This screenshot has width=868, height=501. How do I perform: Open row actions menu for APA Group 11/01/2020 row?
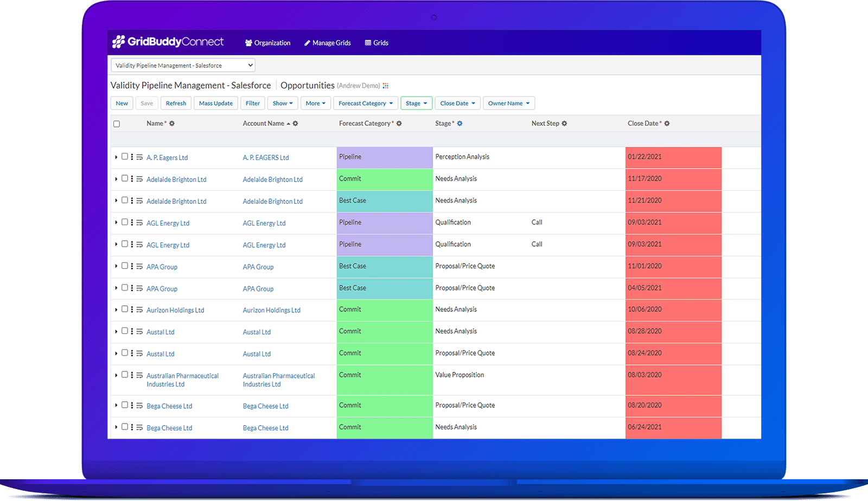132,266
